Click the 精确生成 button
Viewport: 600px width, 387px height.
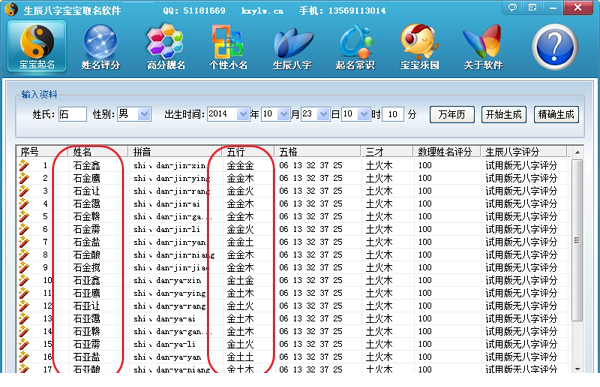[x=556, y=114]
